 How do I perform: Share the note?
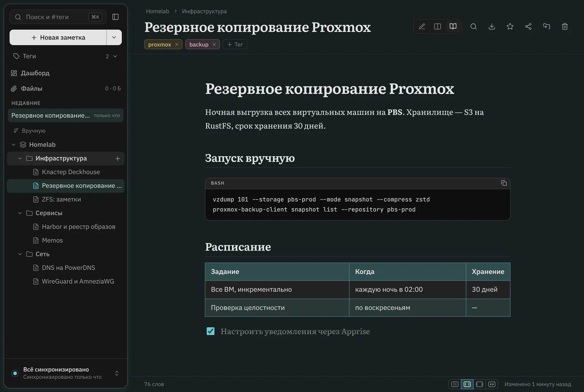(528, 26)
